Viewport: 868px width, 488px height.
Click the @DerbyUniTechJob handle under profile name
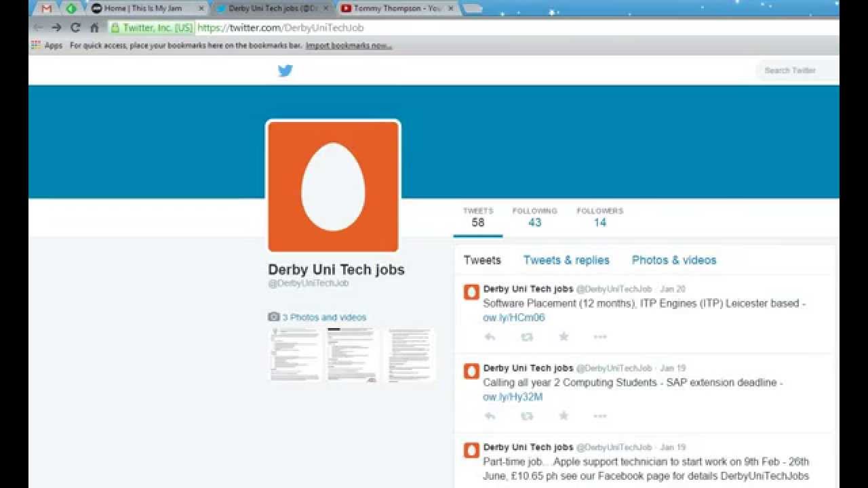(309, 283)
